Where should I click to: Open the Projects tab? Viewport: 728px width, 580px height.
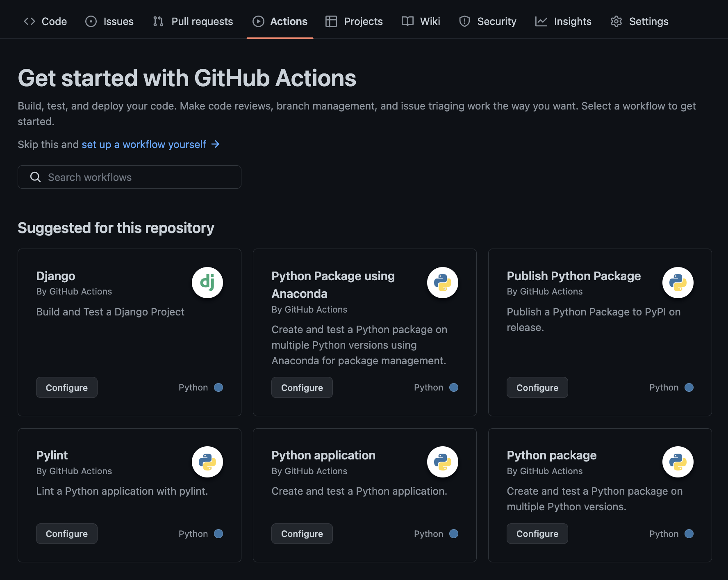pyautogui.click(x=354, y=21)
